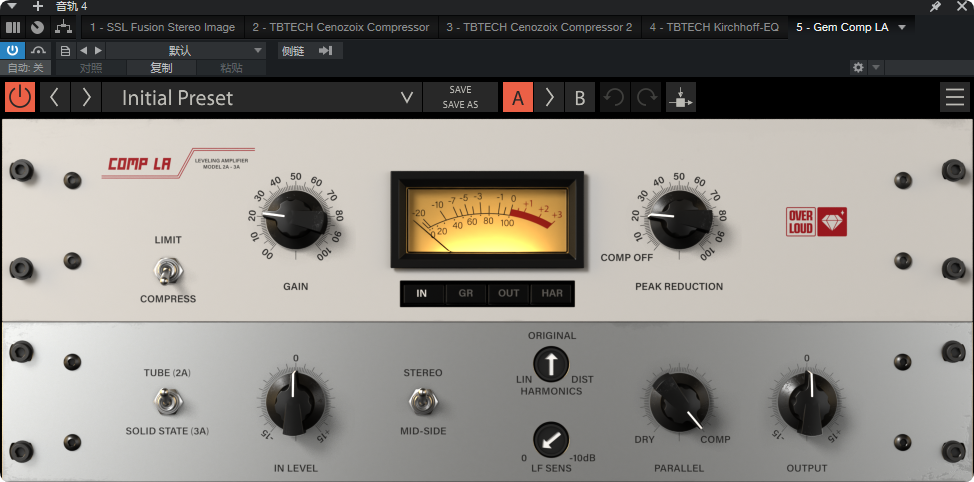974x482 pixels.
Task: Copy A to B arrow button
Action: (x=549, y=98)
